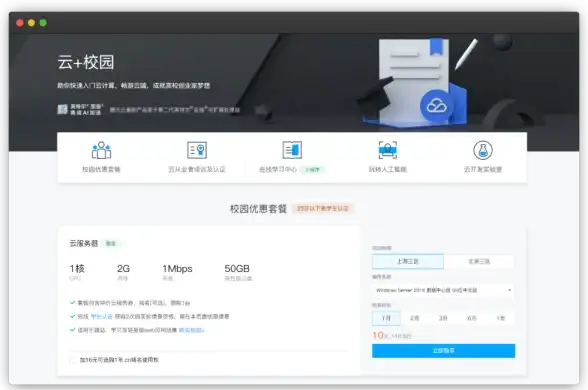Open the Windows Server operating system dropdown
The image size is (588, 390).
443,290
